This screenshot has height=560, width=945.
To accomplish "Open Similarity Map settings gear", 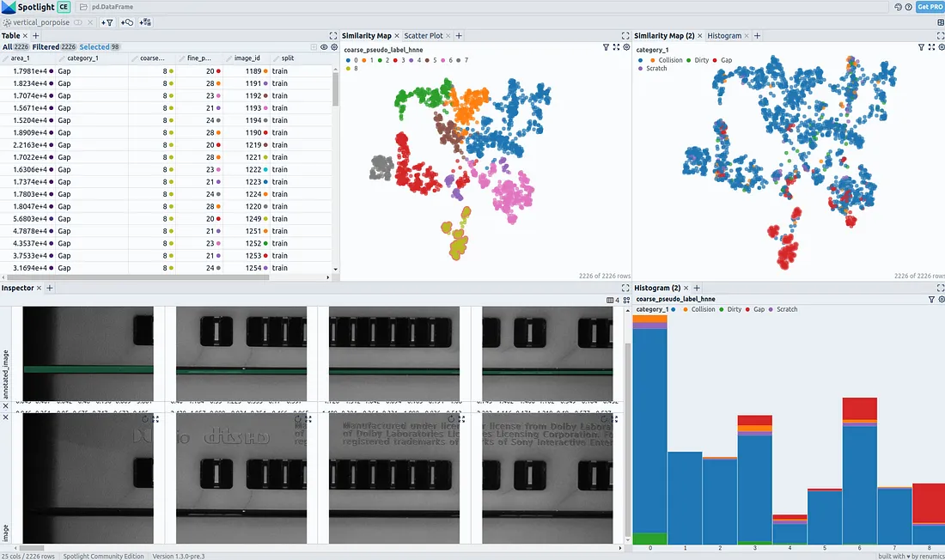I will pos(626,47).
